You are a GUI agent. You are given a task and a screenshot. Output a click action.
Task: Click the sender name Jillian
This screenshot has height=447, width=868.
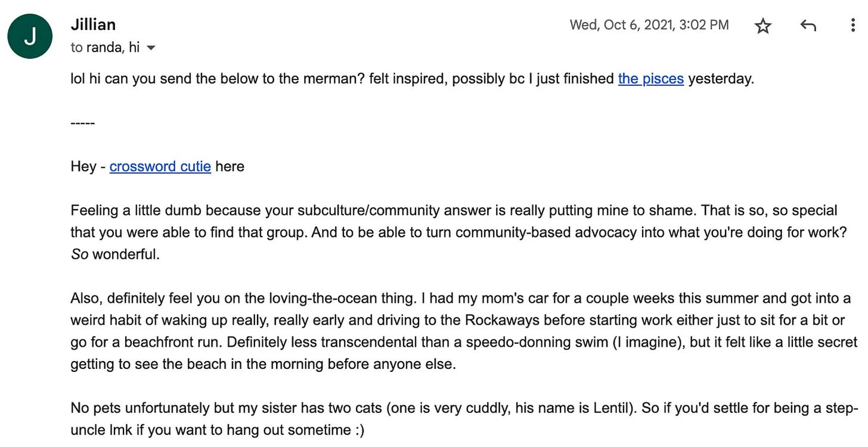[x=93, y=25]
